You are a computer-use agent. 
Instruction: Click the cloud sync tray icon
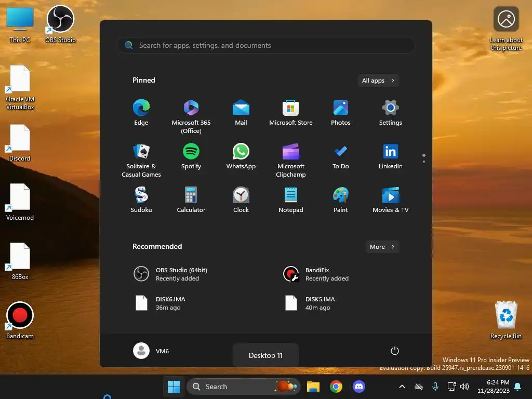click(x=419, y=387)
